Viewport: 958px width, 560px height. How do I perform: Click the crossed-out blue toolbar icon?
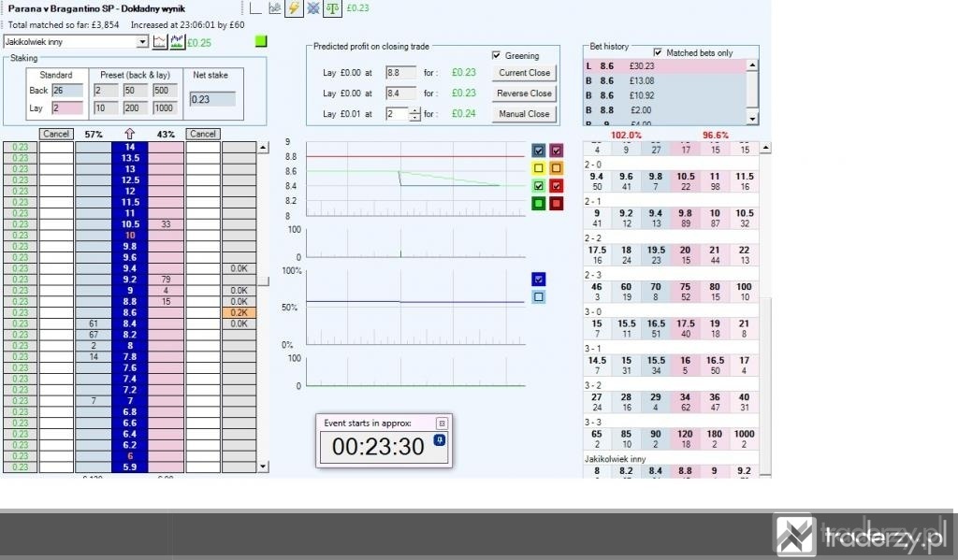312,7
